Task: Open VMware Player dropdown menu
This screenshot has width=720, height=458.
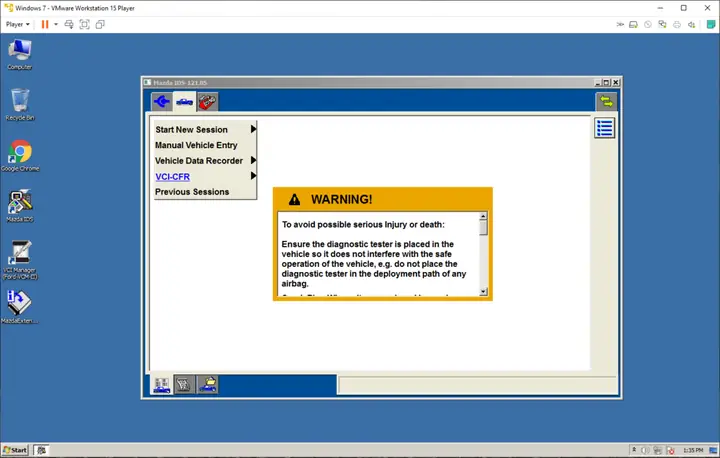Action: (x=18, y=24)
